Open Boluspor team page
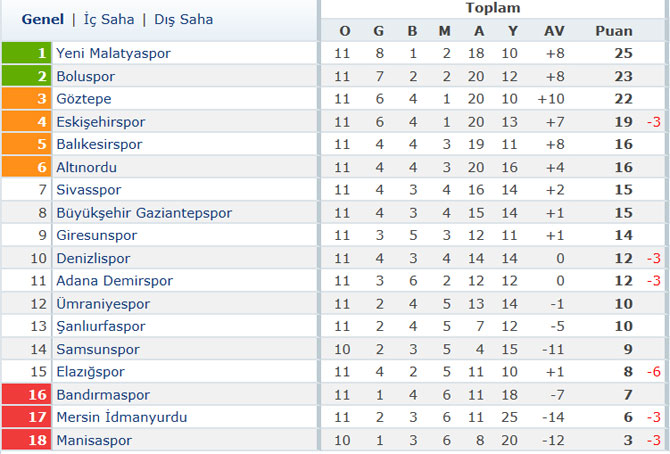670x454 pixels. [x=85, y=77]
